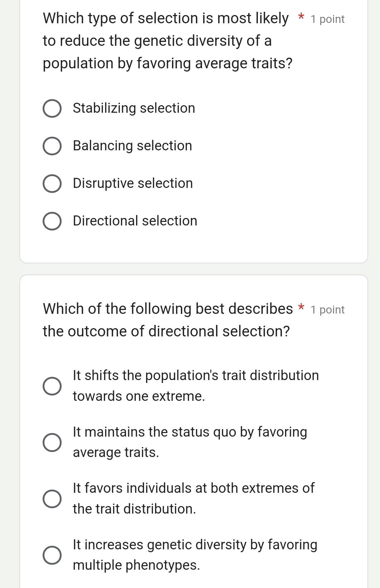Click the answer text 'the trait distribution'
Viewport: 380px width, 588px height.
coord(134,509)
